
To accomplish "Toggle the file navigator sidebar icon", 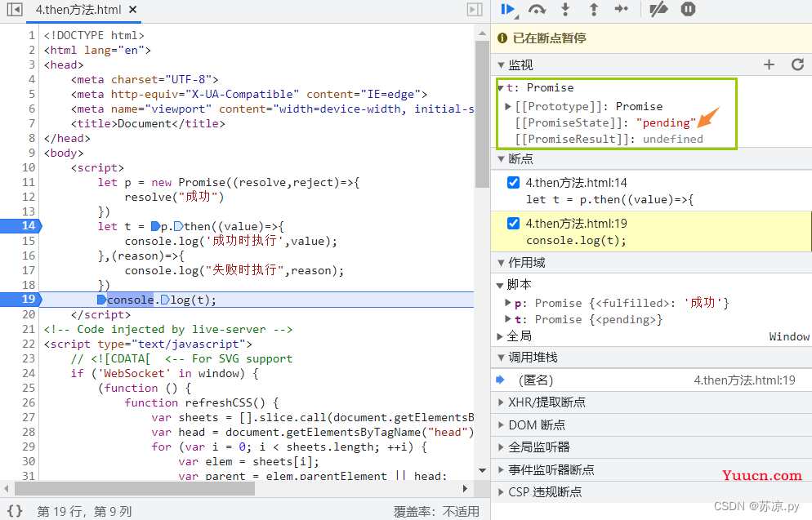I will coord(15,9).
